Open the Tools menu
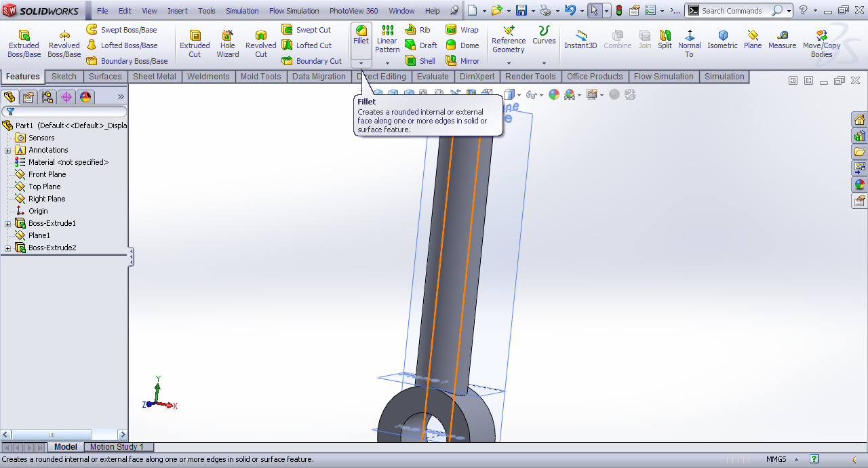The height and width of the screenshot is (468, 868). click(x=207, y=11)
